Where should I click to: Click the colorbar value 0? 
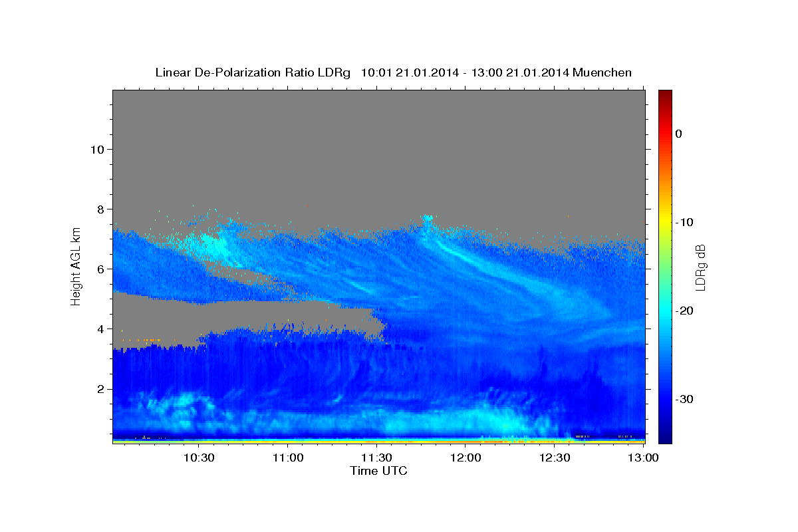(678, 134)
